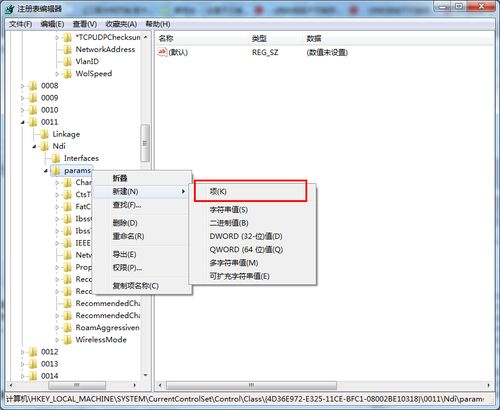The height and width of the screenshot is (410, 500).
Task: Select the first RecommendedCha tree item
Action: 108,303
